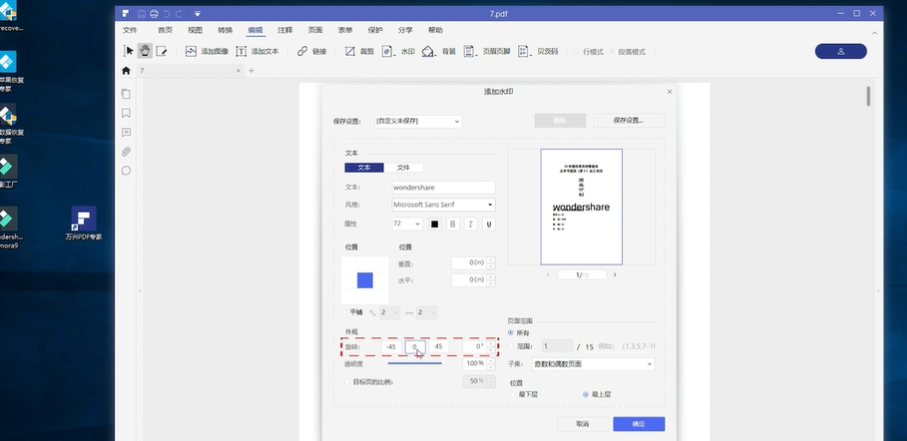Open the page thumbnails sidebar panel
This screenshot has width=907, height=441.
coord(126,94)
